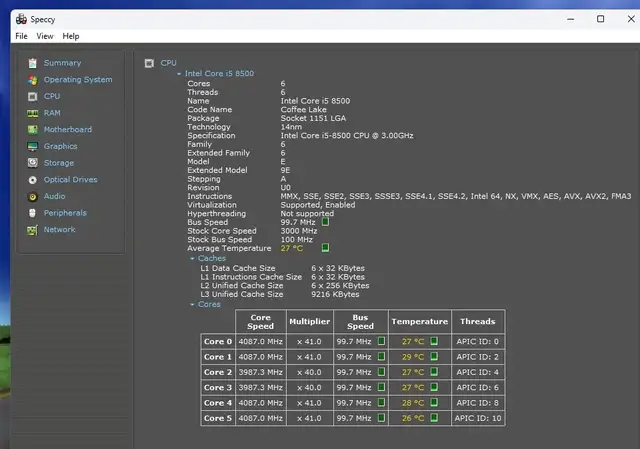The image size is (640, 449).
Task: Click the Storage hard drive icon
Action: [x=33, y=163]
